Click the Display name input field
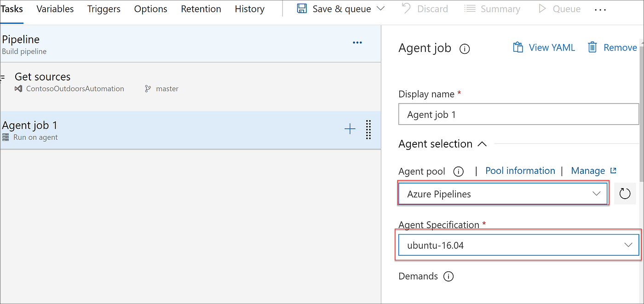The height and width of the screenshot is (304, 644). pyautogui.click(x=518, y=115)
